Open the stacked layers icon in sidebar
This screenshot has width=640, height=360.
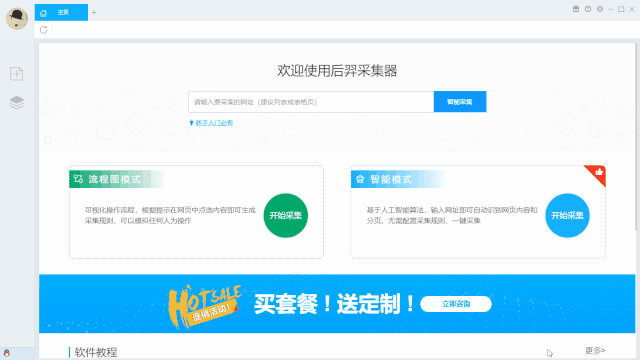pyautogui.click(x=17, y=103)
